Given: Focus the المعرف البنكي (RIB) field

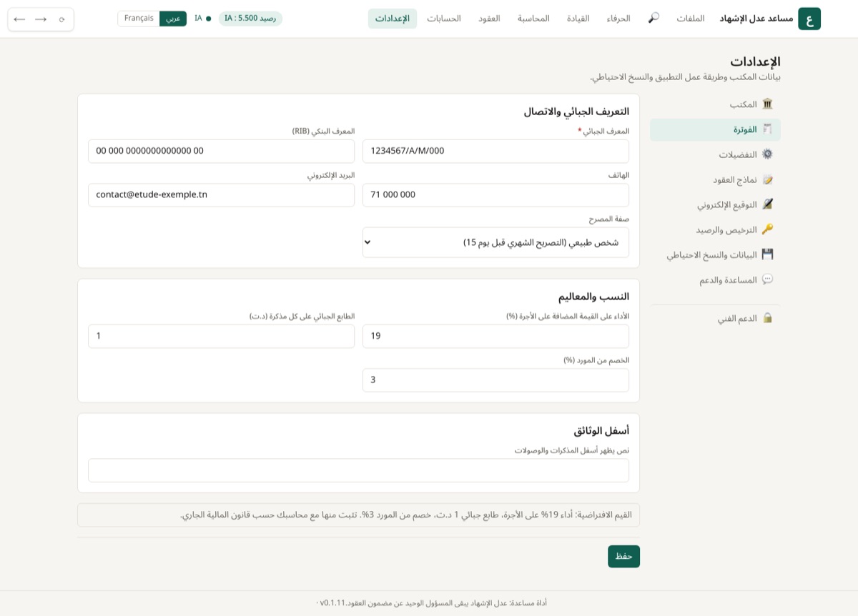Looking at the screenshot, I should 221,151.
